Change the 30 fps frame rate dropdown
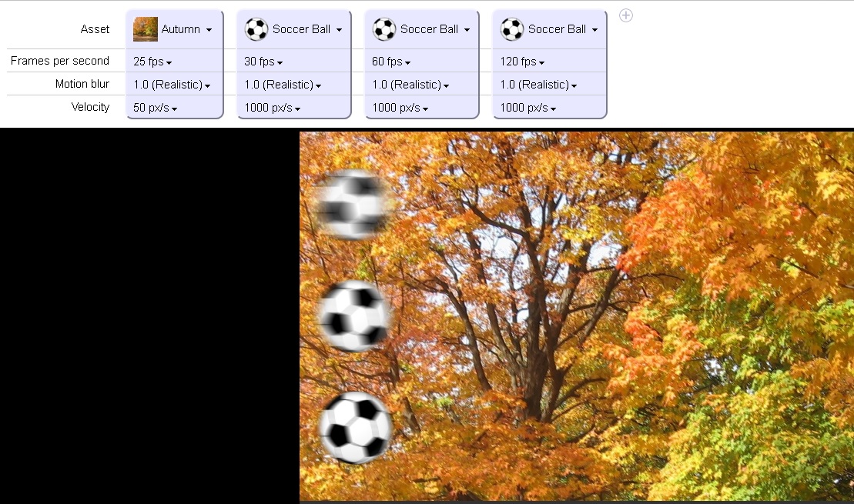 tap(263, 62)
